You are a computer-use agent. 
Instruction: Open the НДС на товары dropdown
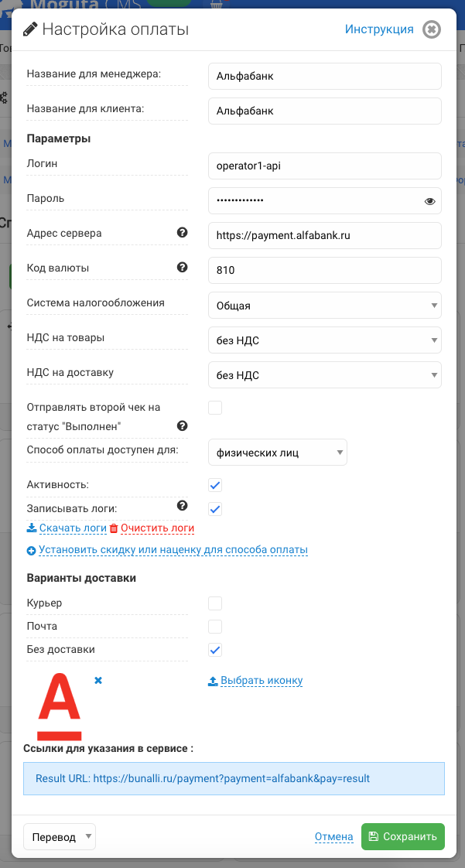(325, 340)
